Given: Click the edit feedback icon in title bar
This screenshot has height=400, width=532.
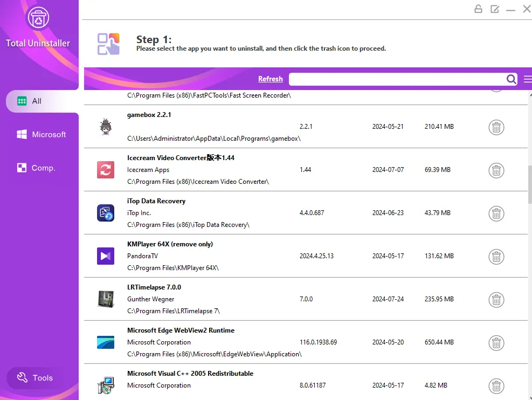Looking at the screenshot, I should pos(495,9).
